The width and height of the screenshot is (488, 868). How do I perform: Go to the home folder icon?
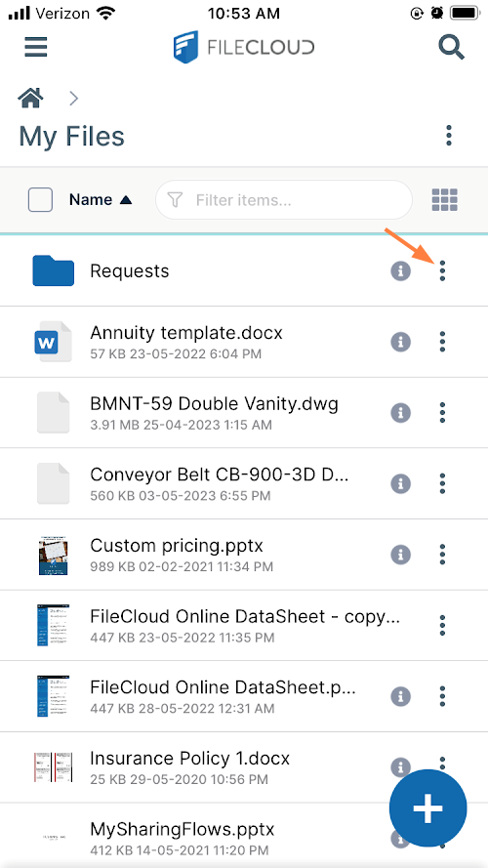[30, 99]
